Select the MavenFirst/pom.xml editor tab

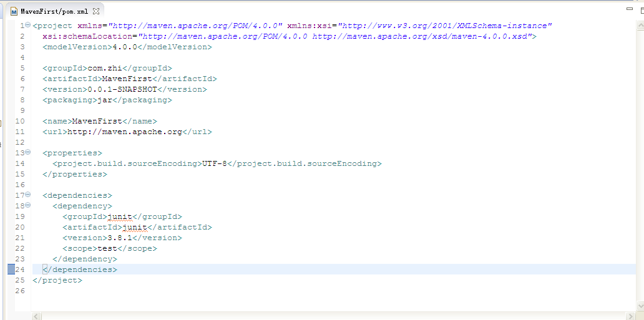point(55,11)
